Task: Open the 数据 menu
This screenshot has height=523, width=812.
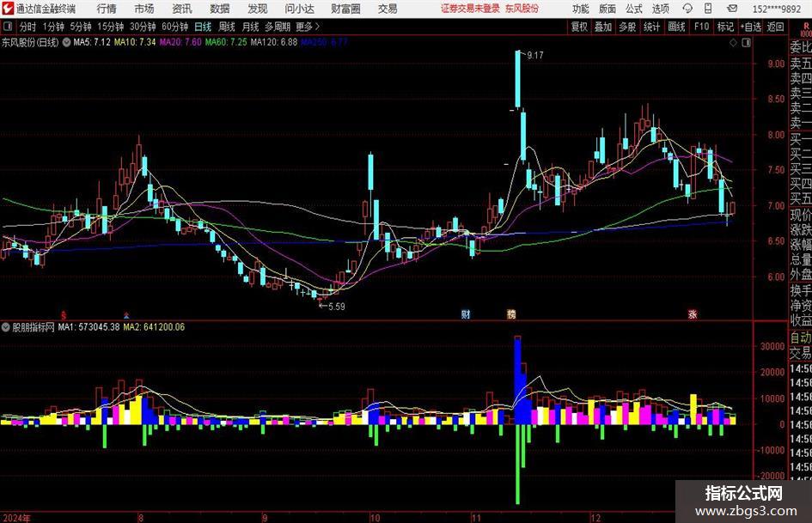Action: [x=220, y=9]
